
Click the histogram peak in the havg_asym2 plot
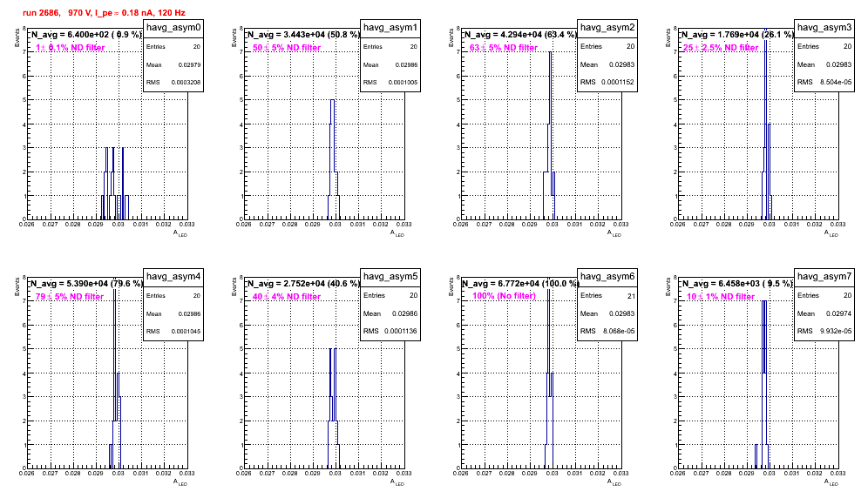(550, 52)
